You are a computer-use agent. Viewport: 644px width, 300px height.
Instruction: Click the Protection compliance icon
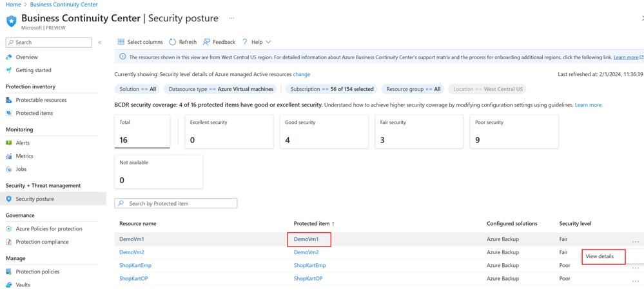pos(9,242)
